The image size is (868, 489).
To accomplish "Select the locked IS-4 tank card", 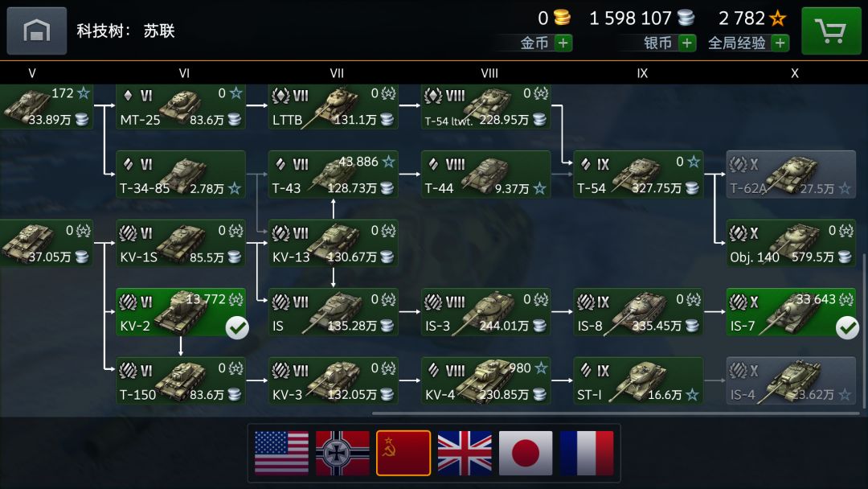I will click(791, 380).
